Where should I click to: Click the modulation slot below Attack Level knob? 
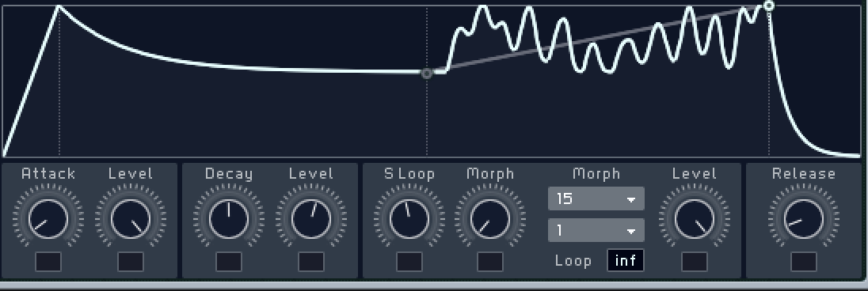[x=131, y=262]
